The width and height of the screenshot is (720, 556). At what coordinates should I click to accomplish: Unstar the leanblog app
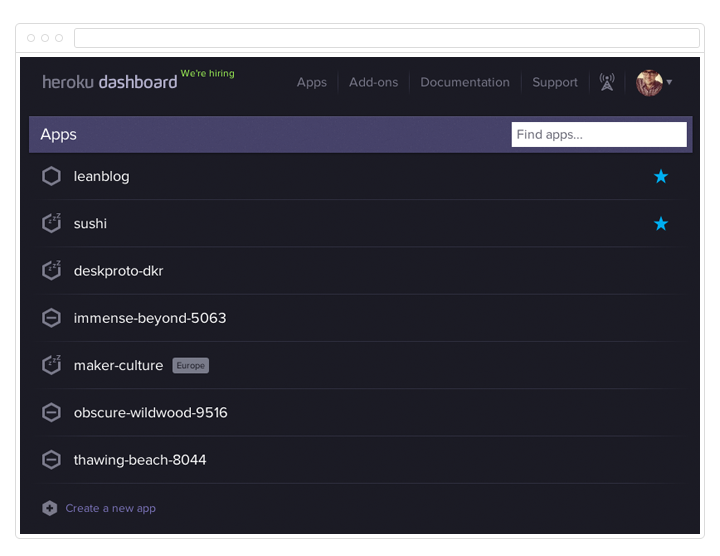tap(661, 176)
